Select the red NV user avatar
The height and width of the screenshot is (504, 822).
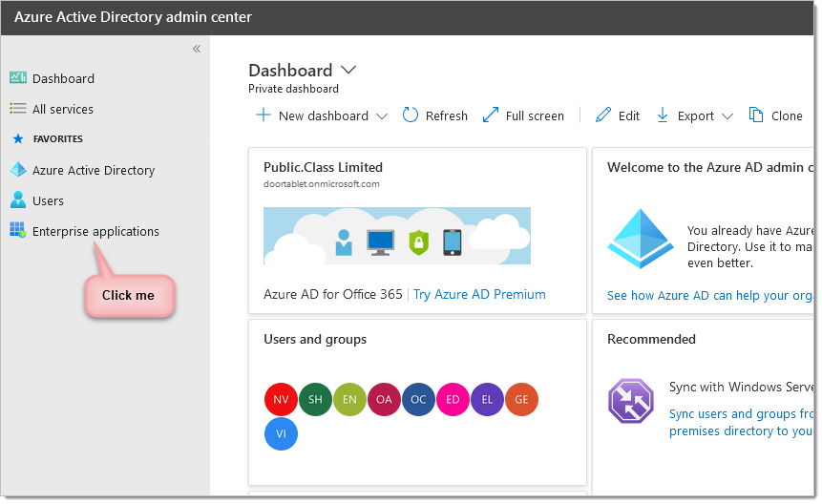[x=281, y=399]
